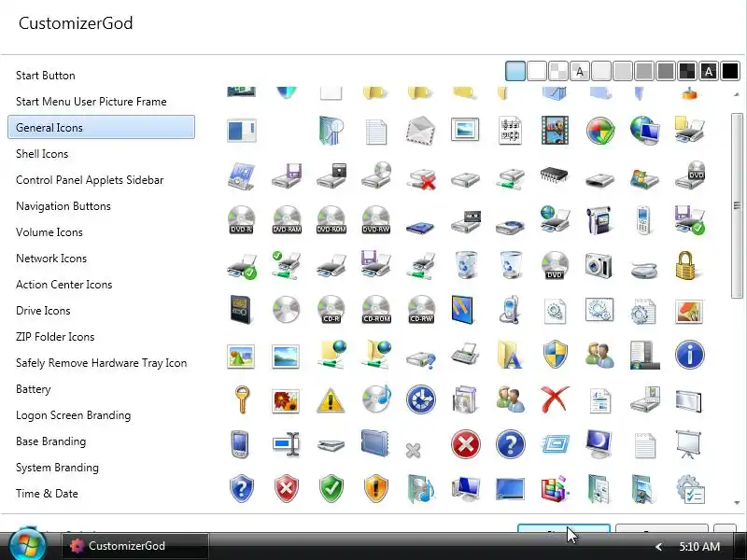Select the sheet music document icon

tap(510, 131)
